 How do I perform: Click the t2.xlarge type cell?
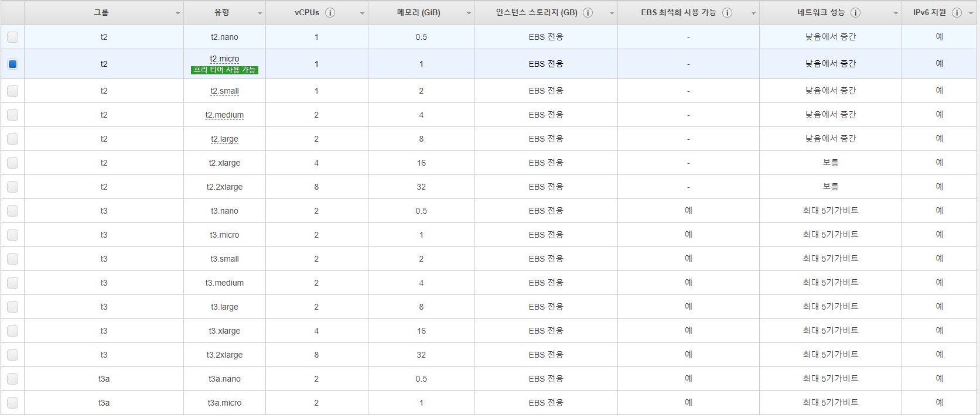[x=224, y=163]
